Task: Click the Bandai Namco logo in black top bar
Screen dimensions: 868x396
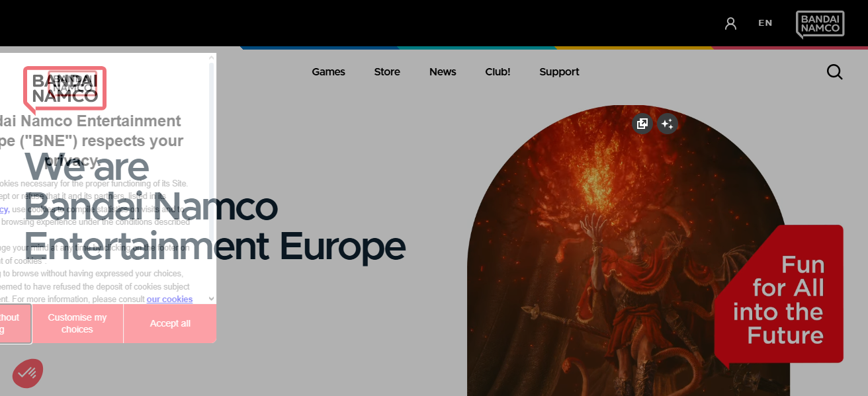Action: 820,24
